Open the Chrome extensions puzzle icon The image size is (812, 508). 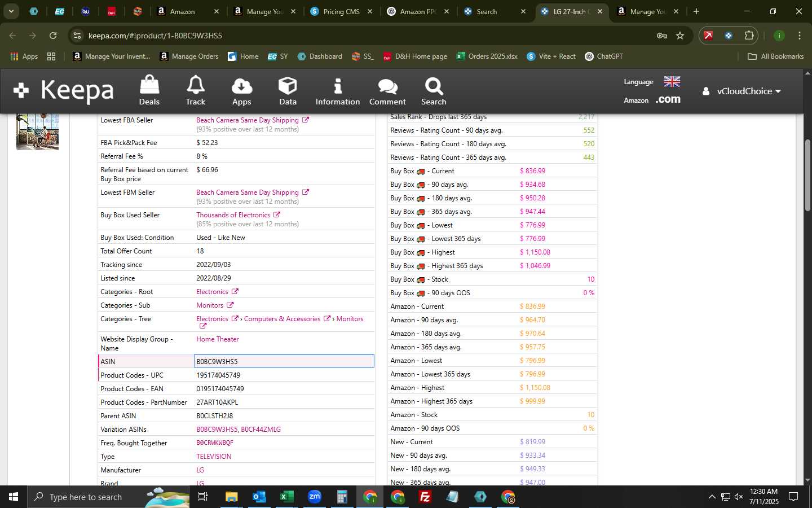[749, 36]
